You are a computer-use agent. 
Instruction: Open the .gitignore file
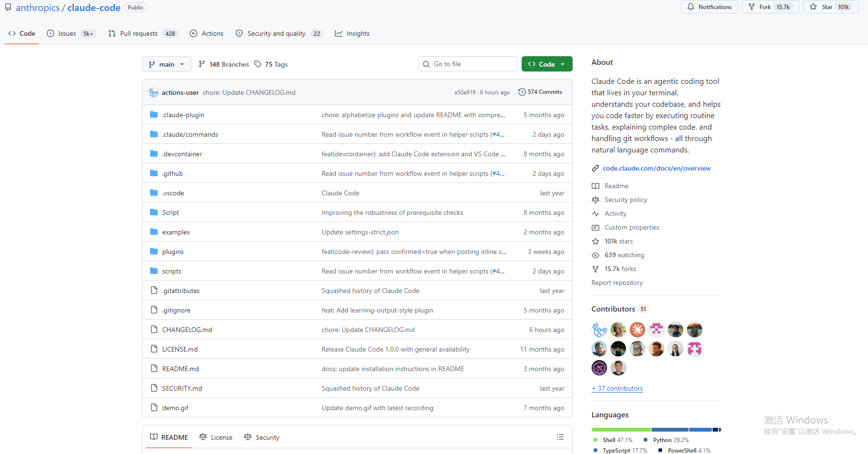click(x=176, y=310)
